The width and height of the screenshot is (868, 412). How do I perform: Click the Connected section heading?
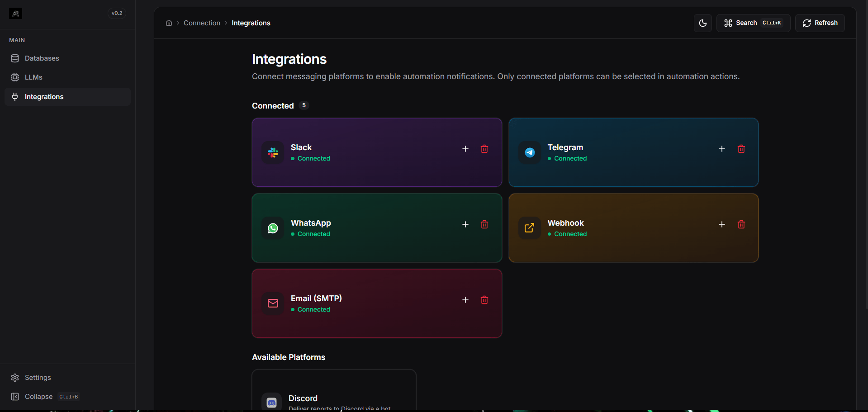[x=273, y=106]
